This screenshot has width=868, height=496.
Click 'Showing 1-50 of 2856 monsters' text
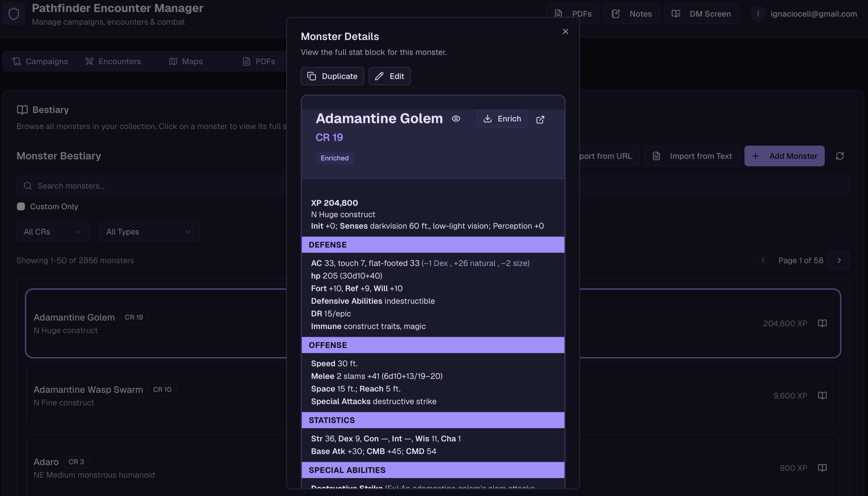(75, 261)
